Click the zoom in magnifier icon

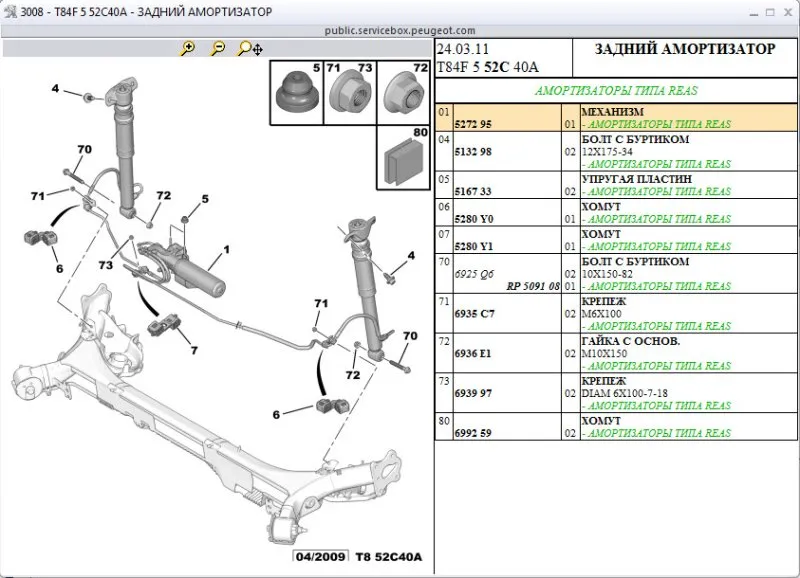[x=188, y=48]
